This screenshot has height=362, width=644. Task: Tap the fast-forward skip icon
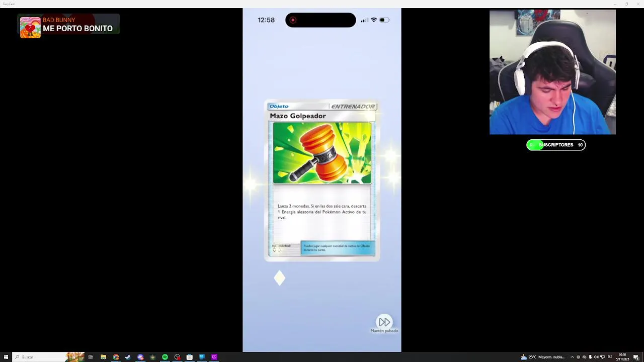[384, 322]
